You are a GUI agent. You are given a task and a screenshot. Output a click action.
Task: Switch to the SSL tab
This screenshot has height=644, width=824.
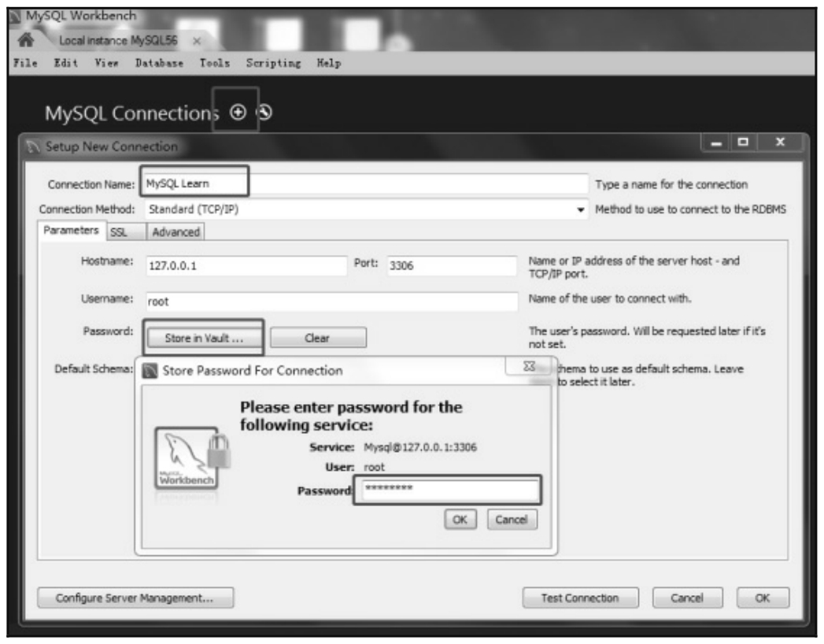pos(118,231)
